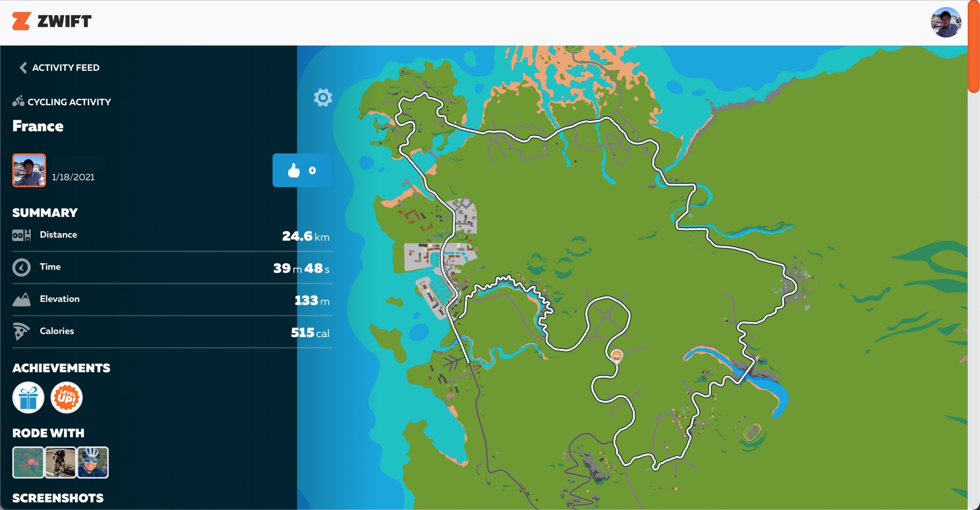The width and height of the screenshot is (980, 510).
Task: View the gift box achievement badge
Action: click(28, 398)
